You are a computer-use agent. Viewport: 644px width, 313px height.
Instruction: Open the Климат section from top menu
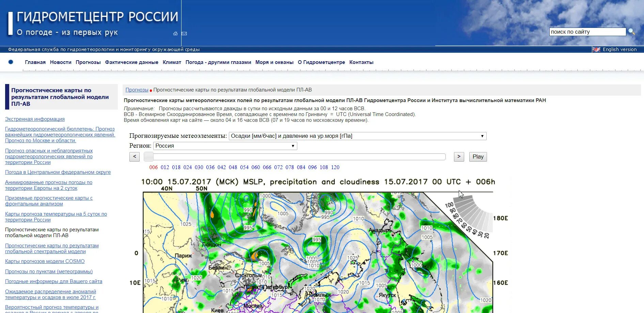[x=172, y=62]
